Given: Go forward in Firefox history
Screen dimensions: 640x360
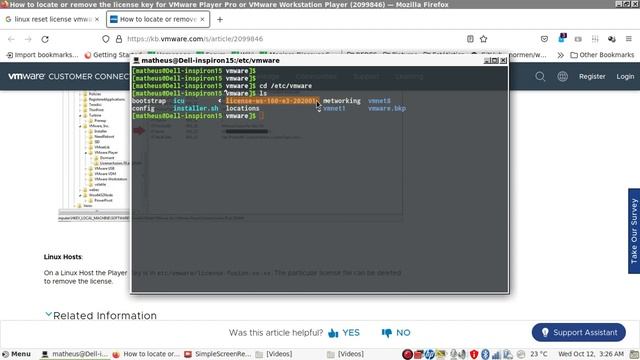Looking at the screenshot, I should [28, 39].
